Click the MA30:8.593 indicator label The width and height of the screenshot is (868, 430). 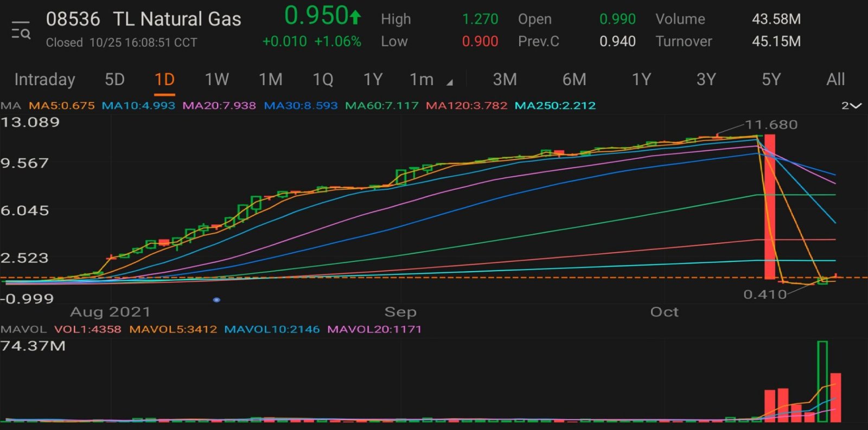pyautogui.click(x=301, y=106)
